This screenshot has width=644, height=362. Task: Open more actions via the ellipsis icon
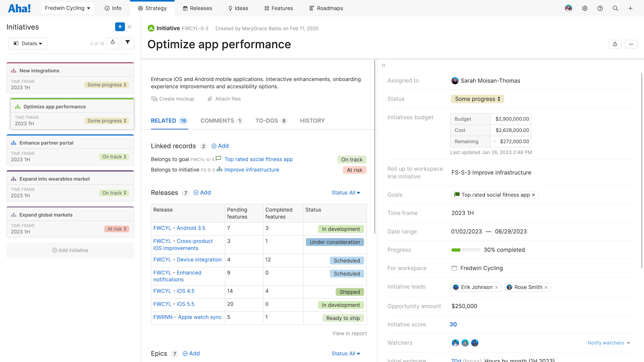631,44
